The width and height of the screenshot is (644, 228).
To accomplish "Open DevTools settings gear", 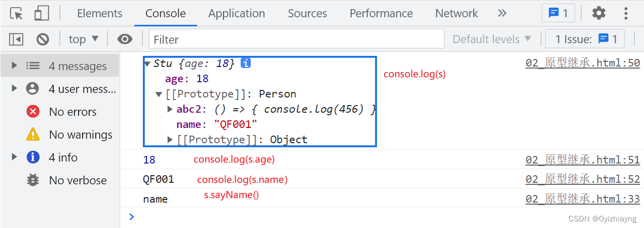I will pos(599,13).
